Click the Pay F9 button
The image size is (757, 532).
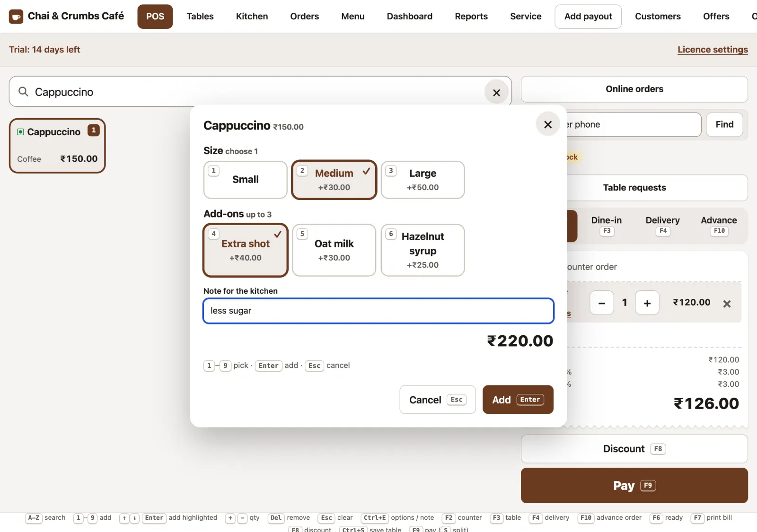click(x=634, y=486)
